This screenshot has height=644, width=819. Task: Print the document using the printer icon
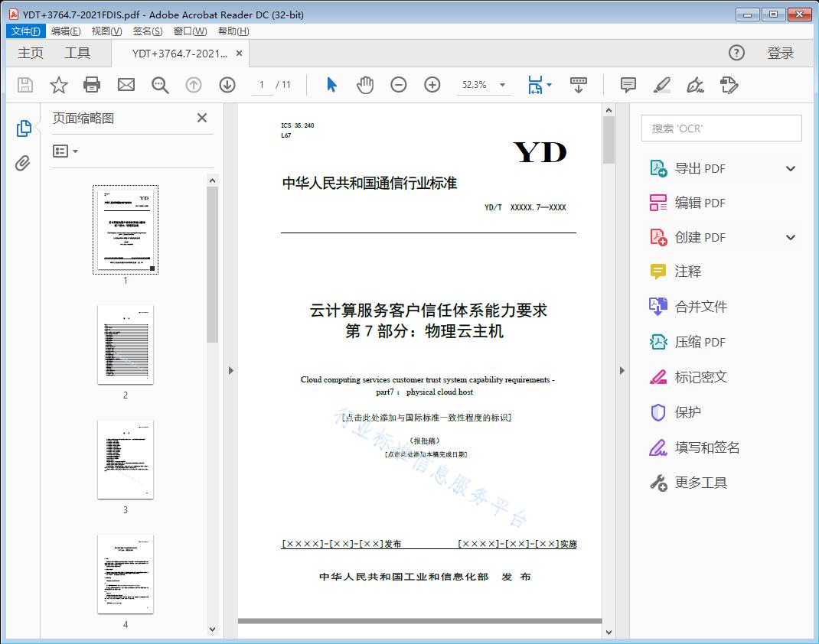coord(92,85)
